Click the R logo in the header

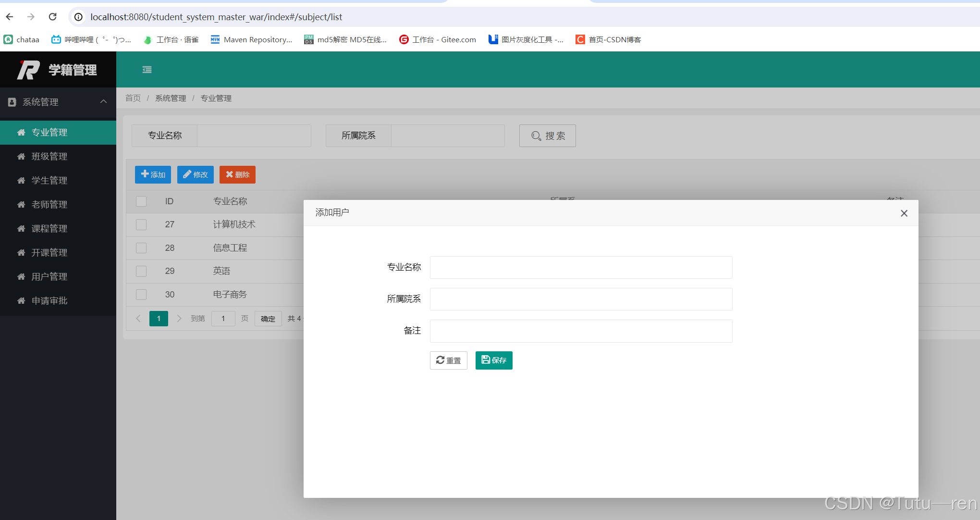click(x=28, y=70)
